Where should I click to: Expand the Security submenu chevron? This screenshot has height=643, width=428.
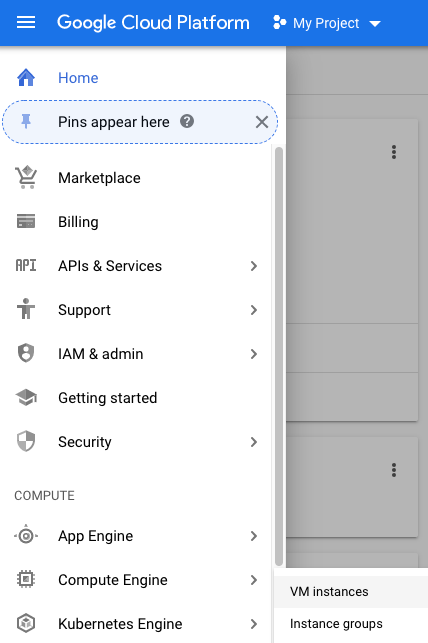[254, 442]
